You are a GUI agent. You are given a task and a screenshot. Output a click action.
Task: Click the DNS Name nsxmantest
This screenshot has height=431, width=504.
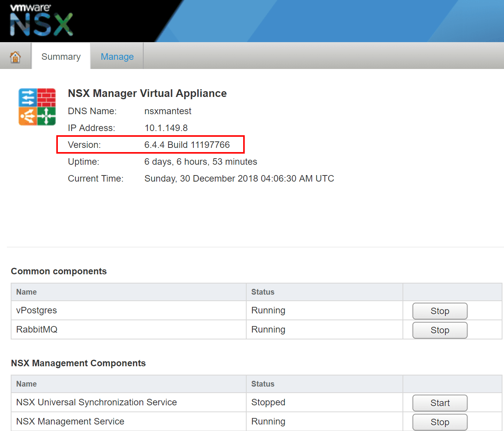tap(168, 111)
